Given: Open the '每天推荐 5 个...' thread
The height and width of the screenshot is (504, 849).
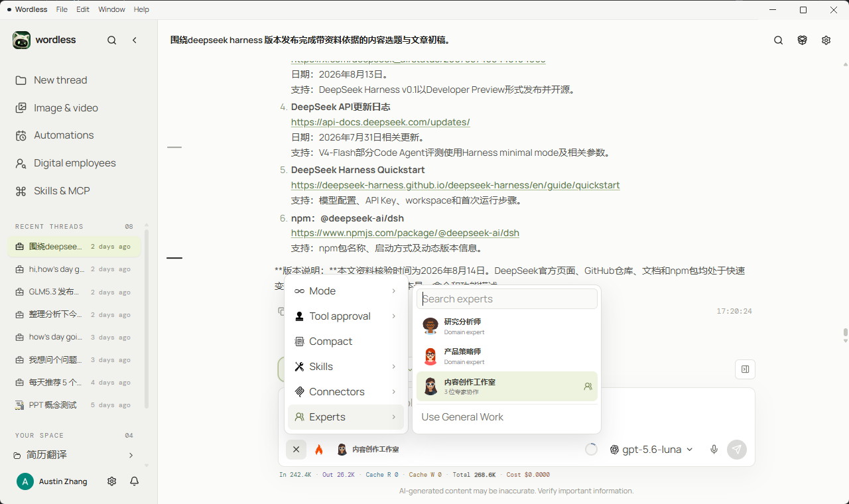Looking at the screenshot, I should pos(74,383).
